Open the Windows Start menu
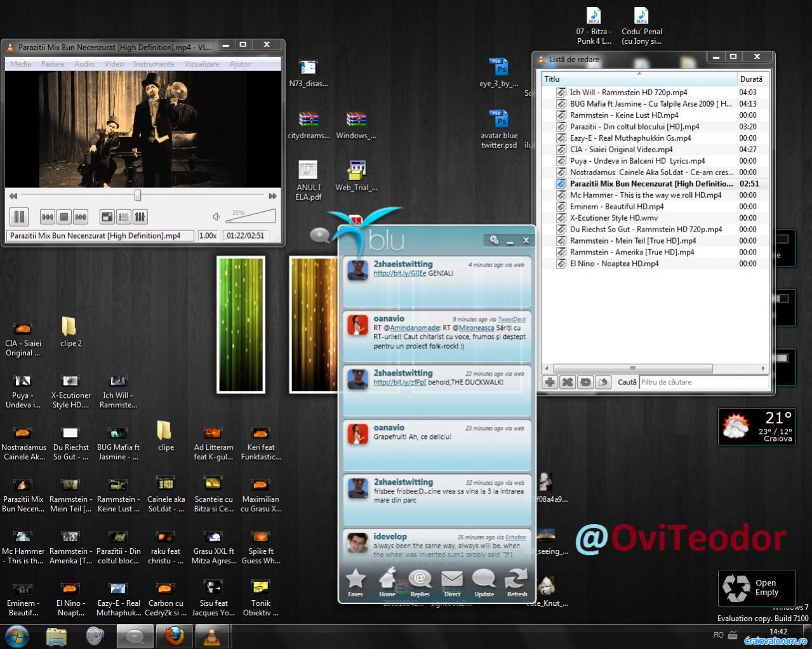 tap(16, 636)
